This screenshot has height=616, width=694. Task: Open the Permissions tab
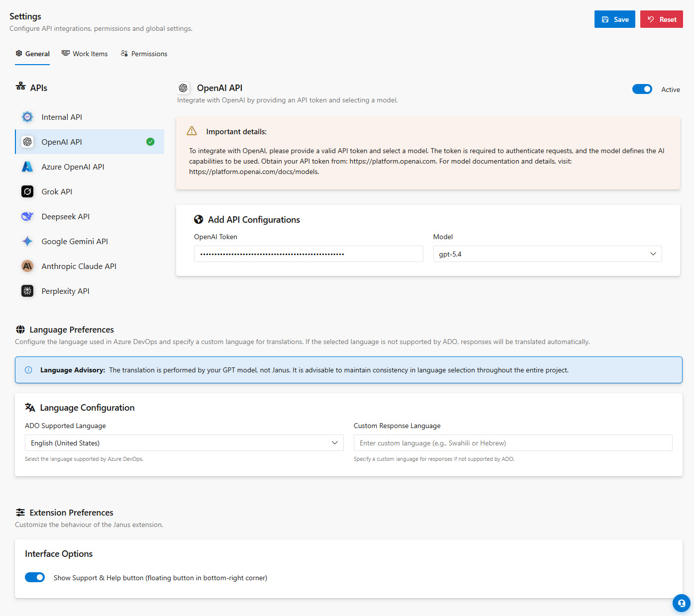(x=144, y=53)
